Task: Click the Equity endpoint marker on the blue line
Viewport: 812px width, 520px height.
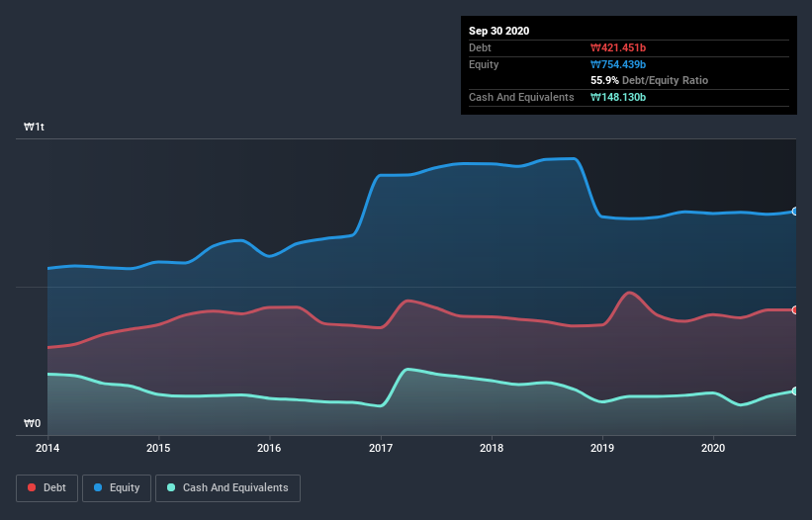Action: point(795,212)
